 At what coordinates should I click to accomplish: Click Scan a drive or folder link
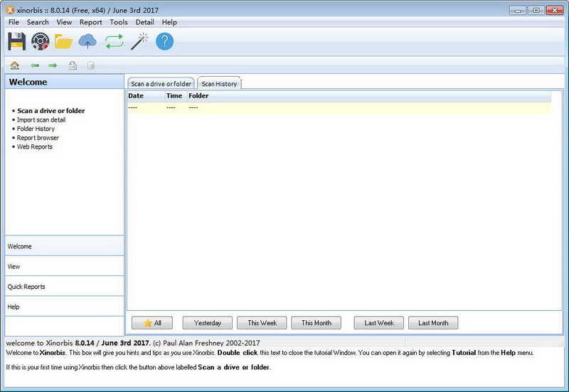pyautogui.click(x=50, y=111)
